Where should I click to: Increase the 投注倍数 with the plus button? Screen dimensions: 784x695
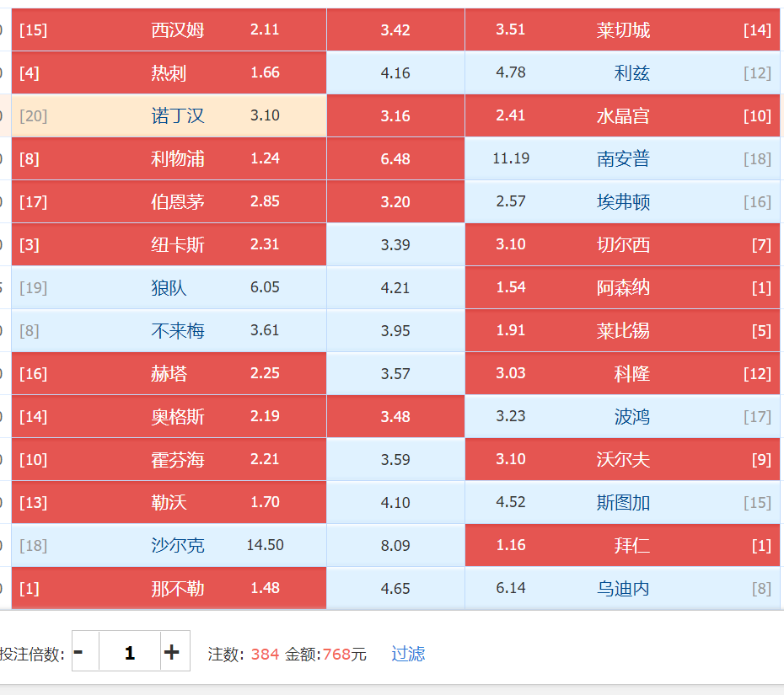click(x=175, y=651)
